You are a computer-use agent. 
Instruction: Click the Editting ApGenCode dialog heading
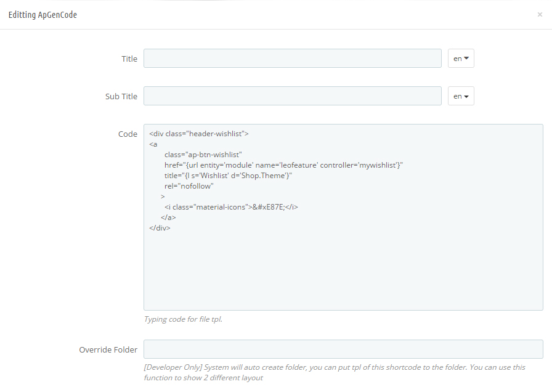pos(43,15)
